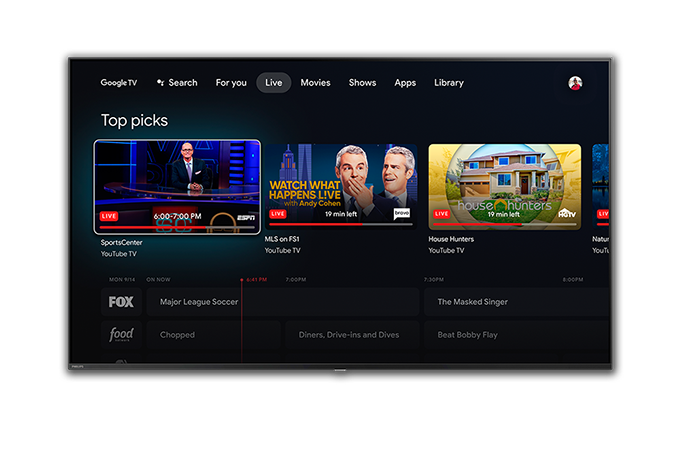The image size is (680, 449).
Task: Click the SportsCenter progress bar
Action: (x=177, y=227)
